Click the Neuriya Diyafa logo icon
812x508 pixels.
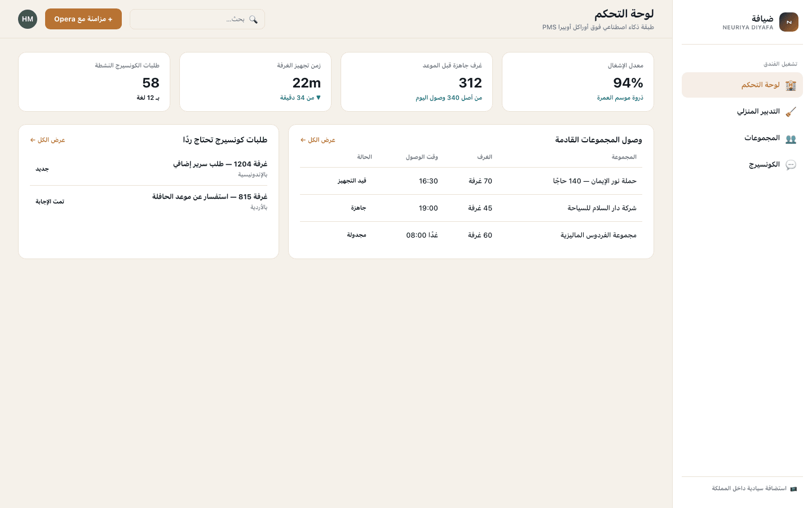pyautogui.click(x=788, y=22)
